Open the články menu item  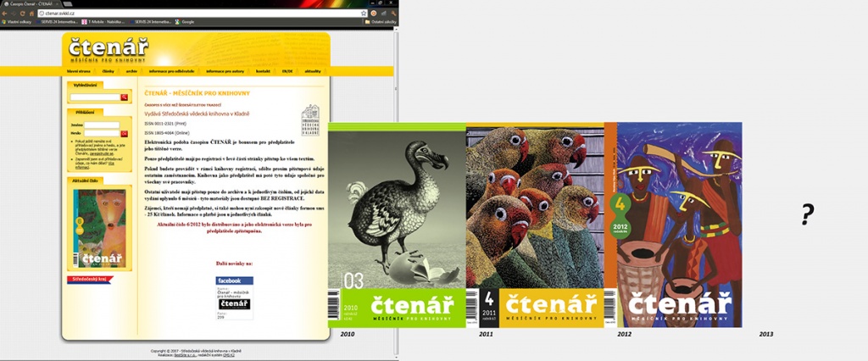[x=108, y=71]
